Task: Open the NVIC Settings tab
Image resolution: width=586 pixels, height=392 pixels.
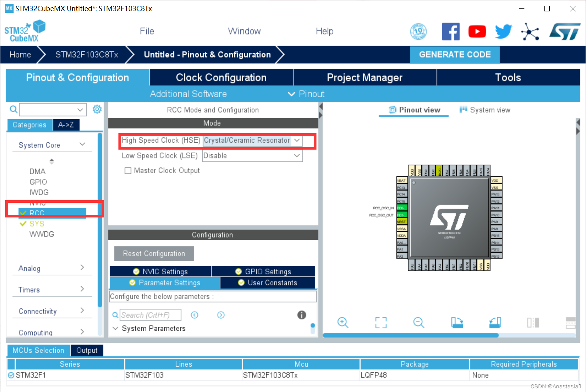Action: [160, 271]
